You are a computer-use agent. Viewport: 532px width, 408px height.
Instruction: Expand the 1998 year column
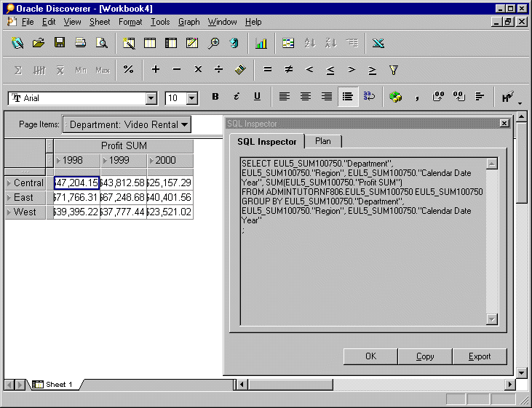[x=58, y=161]
